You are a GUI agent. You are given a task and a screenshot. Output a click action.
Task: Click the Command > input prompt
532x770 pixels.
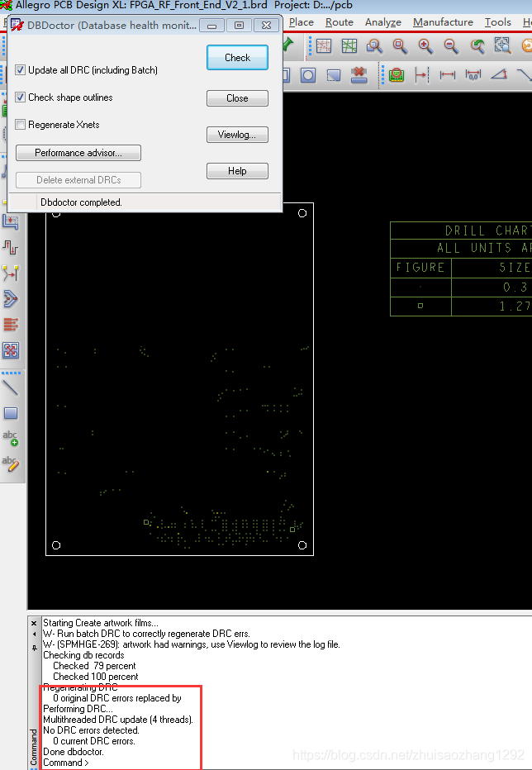[66, 763]
